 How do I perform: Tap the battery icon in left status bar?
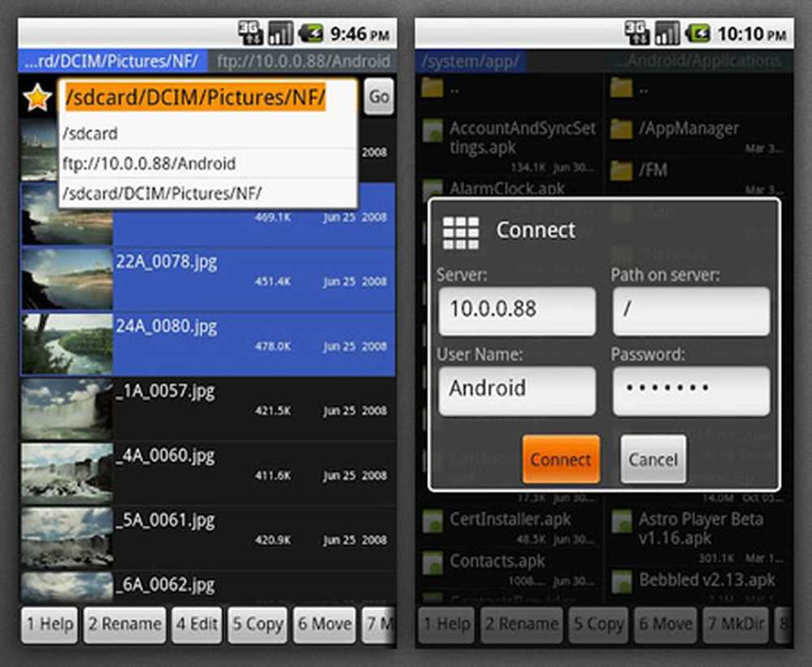[x=311, y=33]
